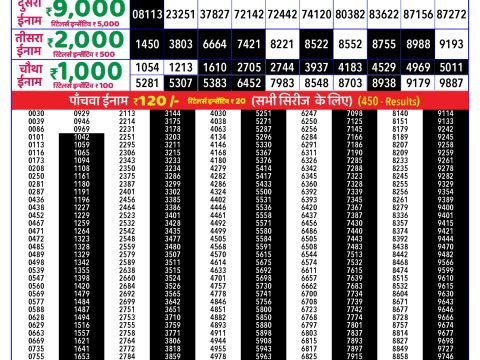Click the ₹2,000 prize amount
The image size is (480, 360).
pyautogui.click(x=86, y=40)
